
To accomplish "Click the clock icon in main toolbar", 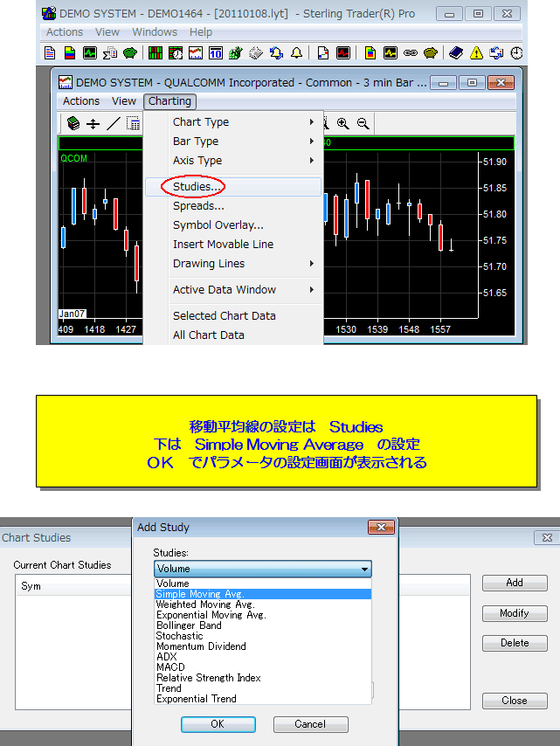I will pos(516,52).
